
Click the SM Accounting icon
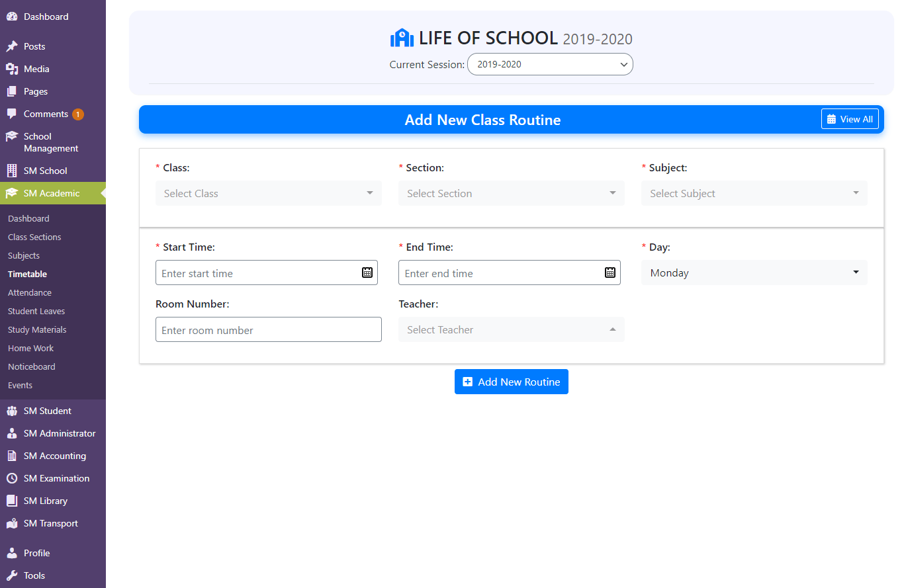tap(11, 456)
